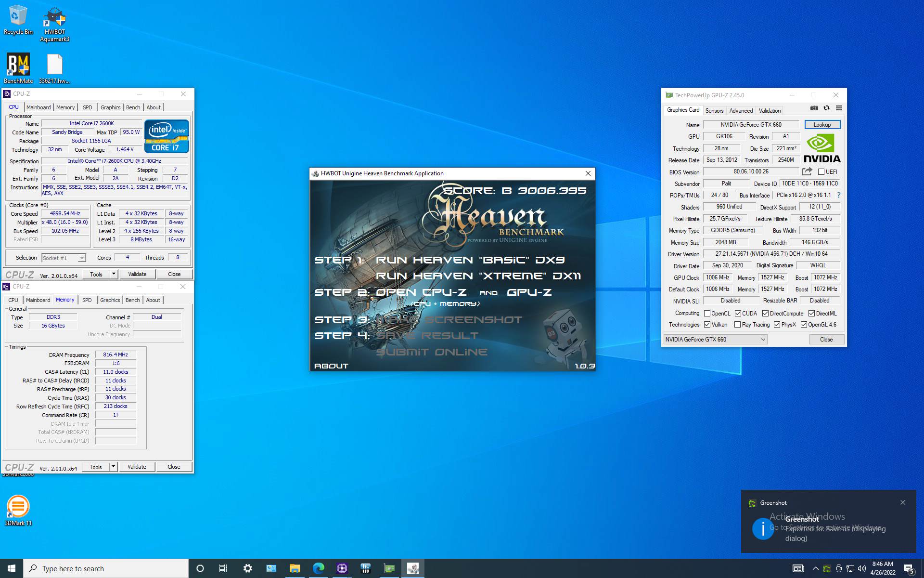Expand the Tools arrow in the Memory CPU-Z window

(113, 467)
